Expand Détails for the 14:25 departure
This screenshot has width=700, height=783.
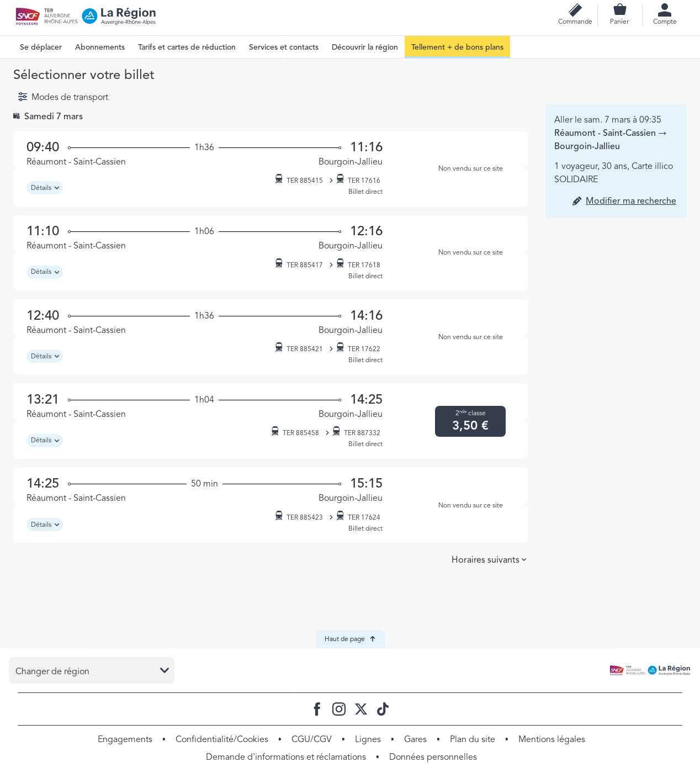(x=45, y=525)
